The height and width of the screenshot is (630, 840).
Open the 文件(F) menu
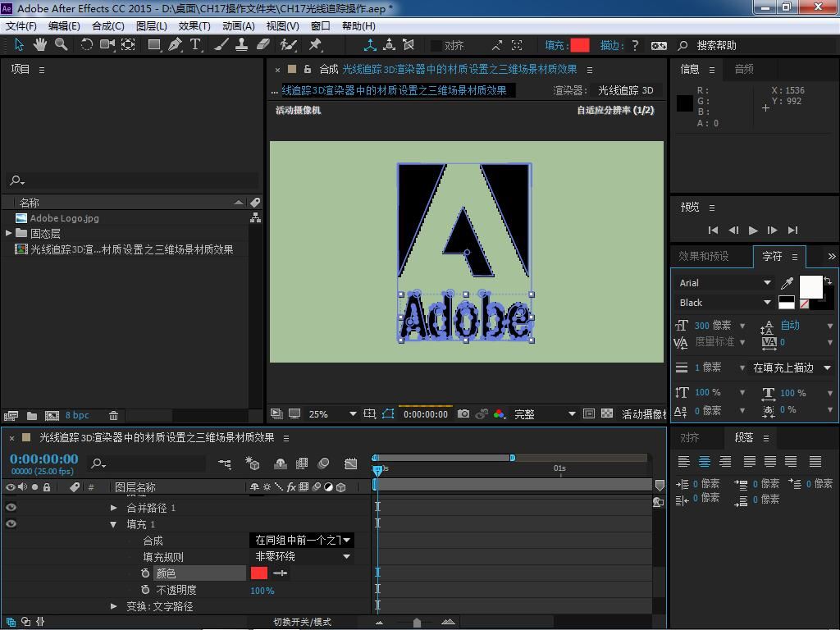[21, 25]
